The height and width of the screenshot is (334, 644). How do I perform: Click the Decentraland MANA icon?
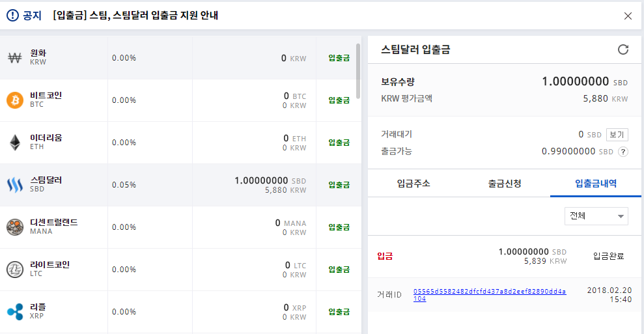(x=15, y=227)
